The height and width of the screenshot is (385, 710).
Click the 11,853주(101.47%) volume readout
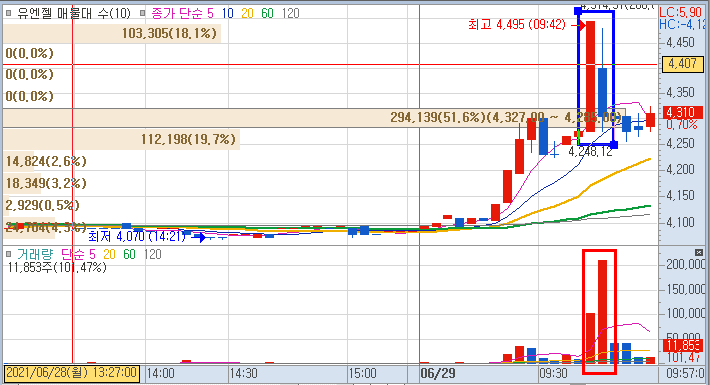[x=57, y=267]
